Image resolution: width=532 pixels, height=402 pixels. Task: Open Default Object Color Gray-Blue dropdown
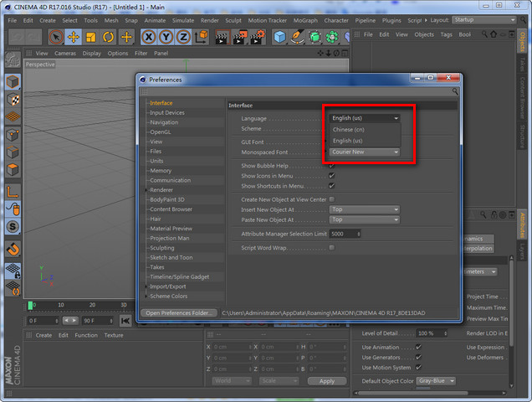[x=436, y=381]
